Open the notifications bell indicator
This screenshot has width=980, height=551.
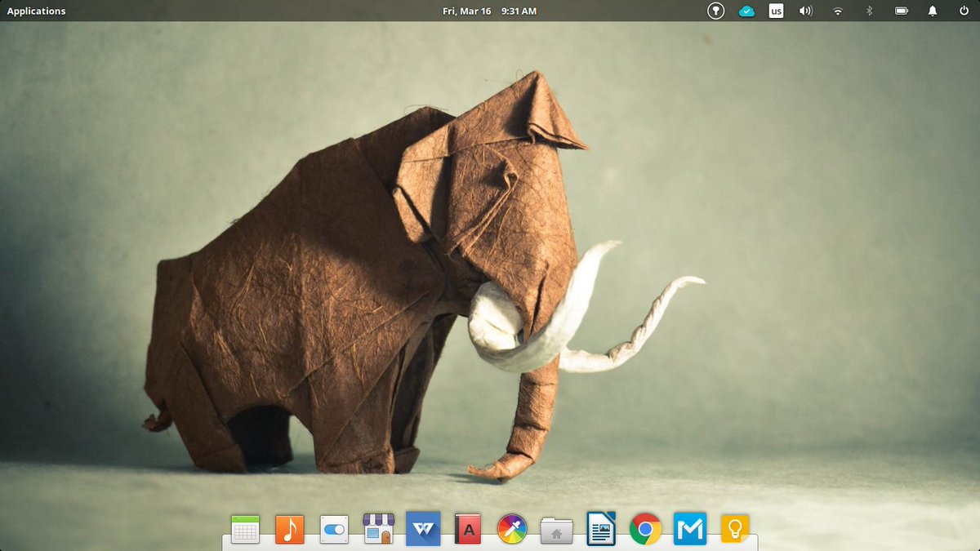tap(932, 11)
